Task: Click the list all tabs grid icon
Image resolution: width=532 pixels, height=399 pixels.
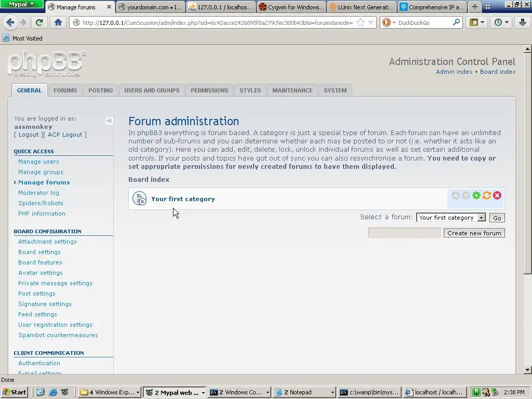Action: (487, 7)
